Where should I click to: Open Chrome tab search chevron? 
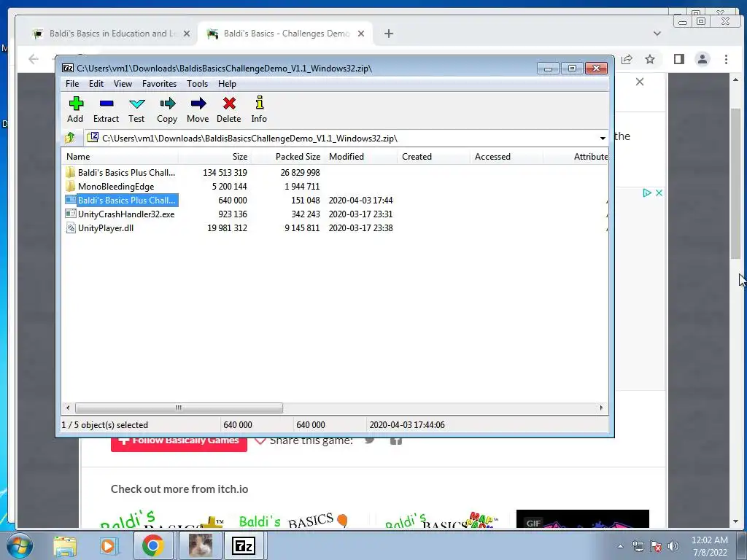657,34
